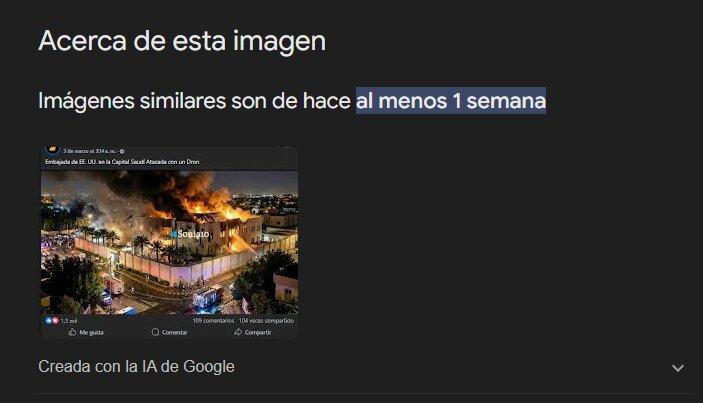This screenshot has height=403, width=703.
Task: Click the Comentar label
Action: 174,333
